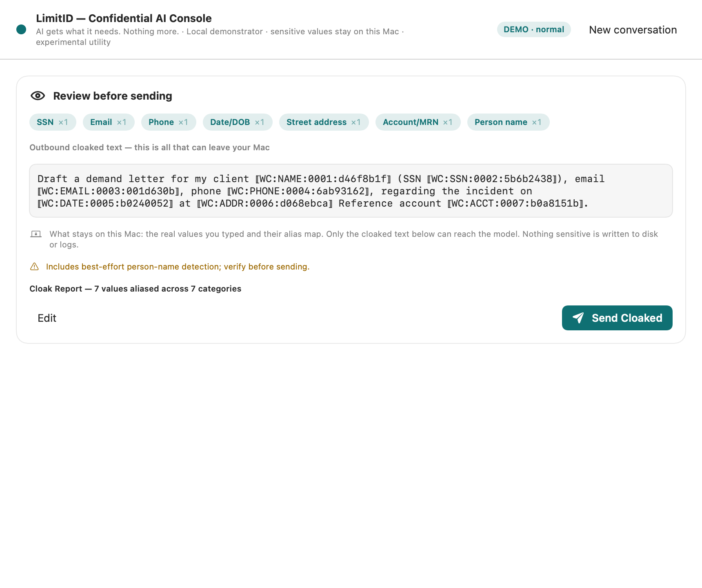Select the Account/MRN ×1 chip

pyautogui.click(x=418, y=122)
